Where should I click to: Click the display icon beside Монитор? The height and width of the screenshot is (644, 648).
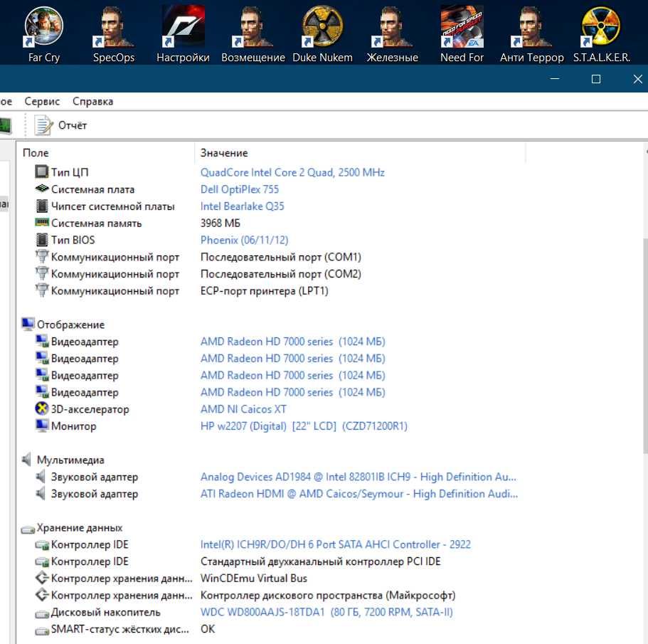(42, 426)
